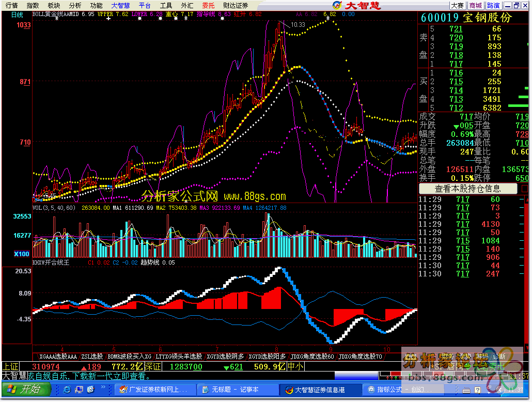Click the 商城 button in title bar
Image resolution: width=532 pixels, height=402 pixels.
click(x=475, y=6)
